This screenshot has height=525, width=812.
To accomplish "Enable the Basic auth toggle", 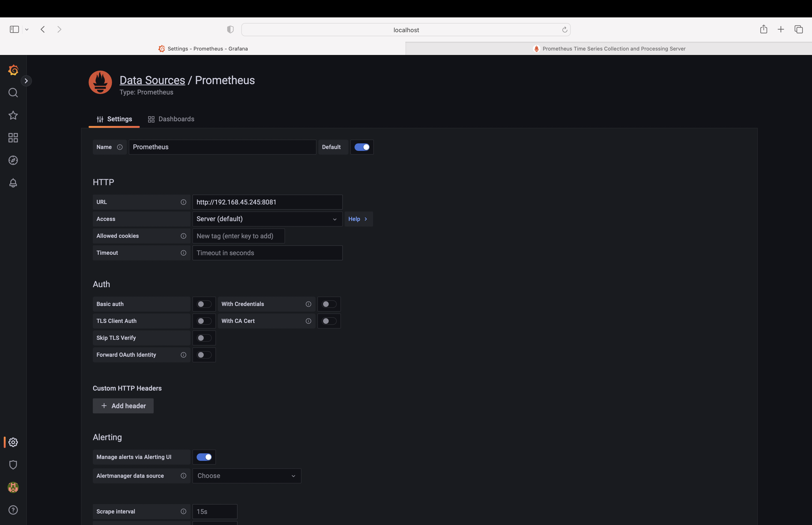I will (204, 304).
